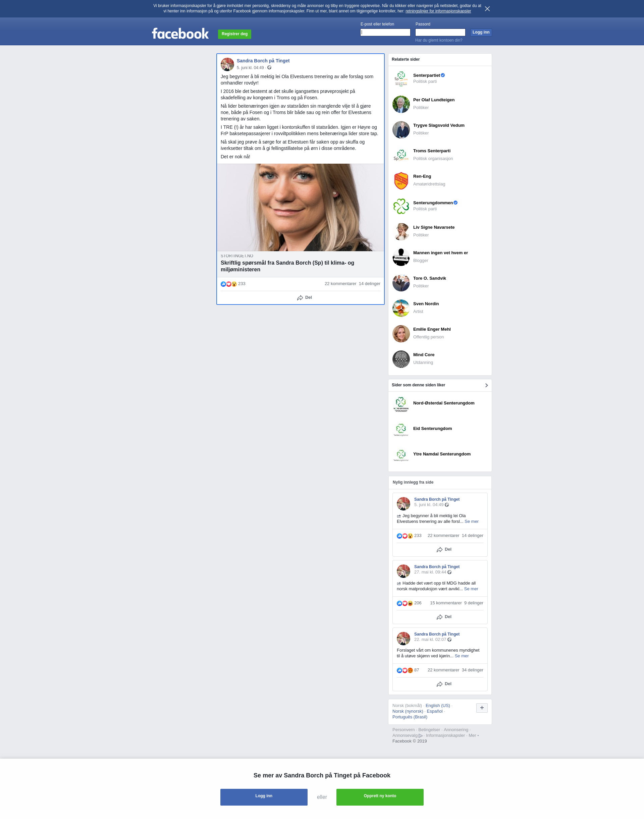The image size is (644, 819).
Task: Click Senterpartiet verified badge
Action: [x=443, y=75]
